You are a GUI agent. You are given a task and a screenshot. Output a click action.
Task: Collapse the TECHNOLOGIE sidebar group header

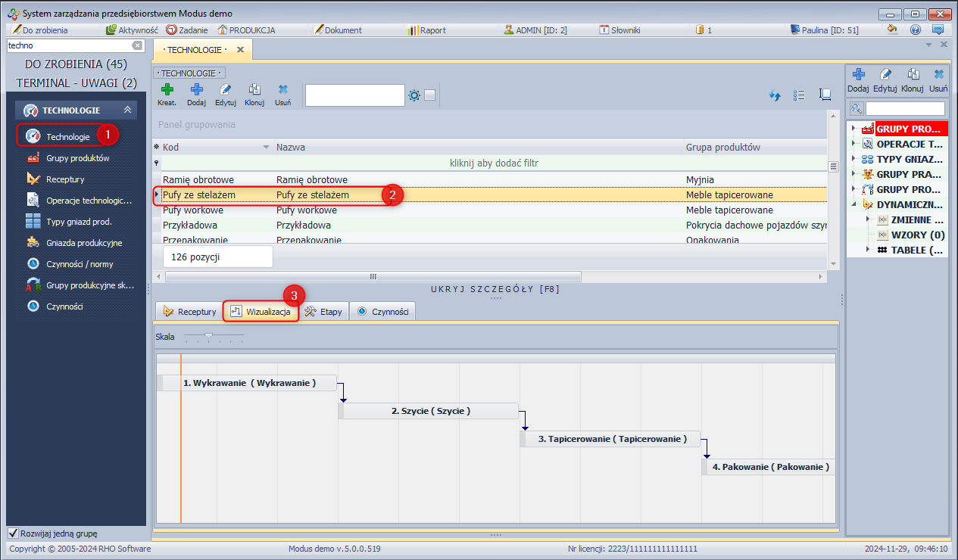point(127,110)
